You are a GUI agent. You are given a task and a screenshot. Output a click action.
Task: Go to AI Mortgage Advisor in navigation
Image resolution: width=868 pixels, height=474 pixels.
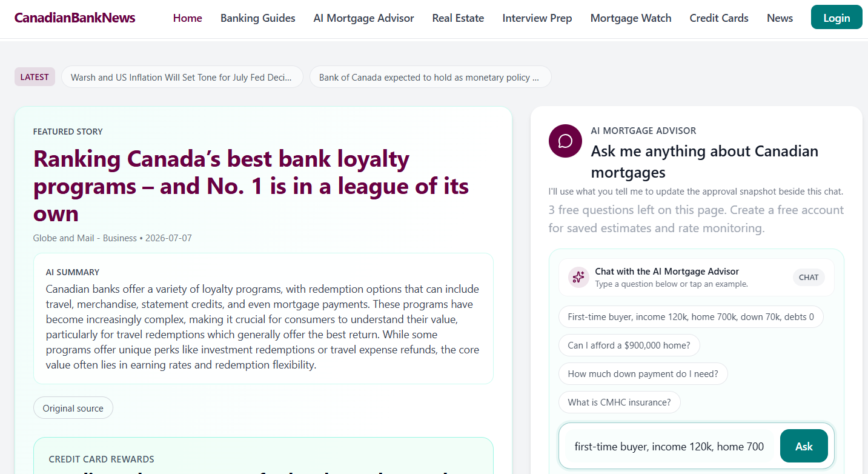(x=364, y=18)
